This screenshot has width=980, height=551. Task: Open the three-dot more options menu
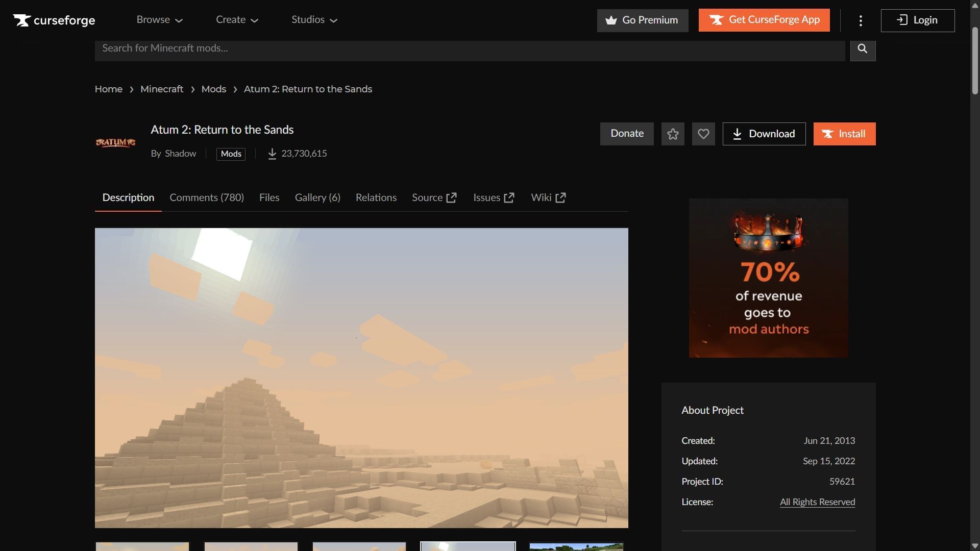point(861,20)
